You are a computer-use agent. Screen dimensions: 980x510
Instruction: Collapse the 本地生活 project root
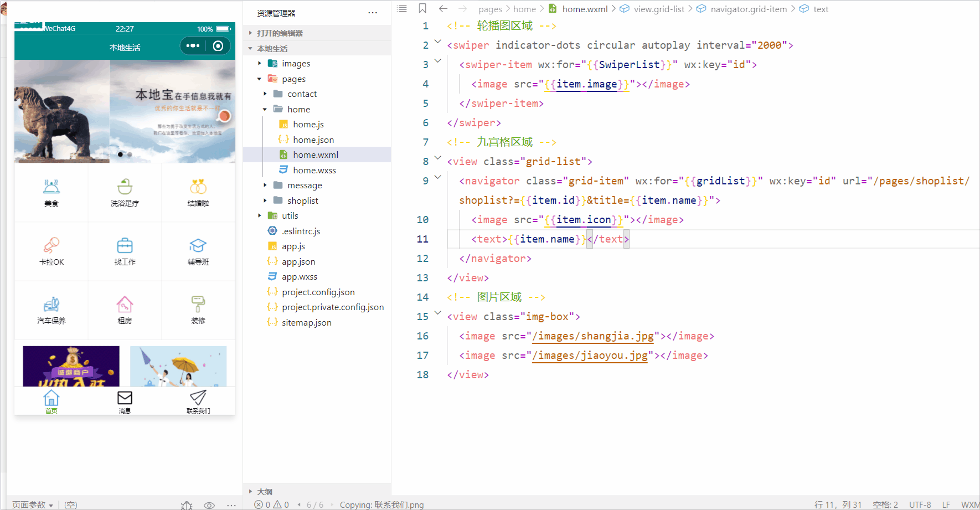point(250,49)
